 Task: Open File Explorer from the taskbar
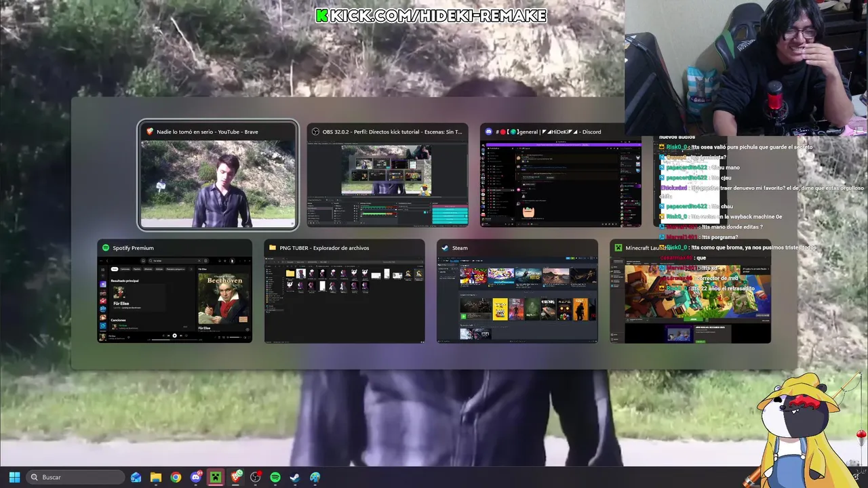[156, 477]
